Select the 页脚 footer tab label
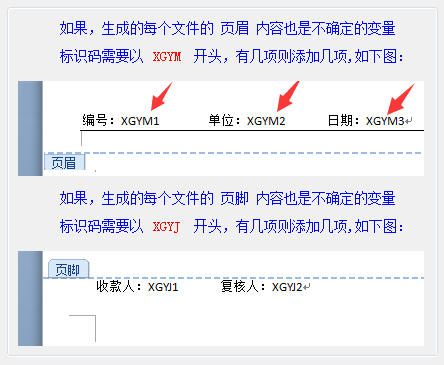Viewport: 444px width, 365px height. click(x=68, y=269)
